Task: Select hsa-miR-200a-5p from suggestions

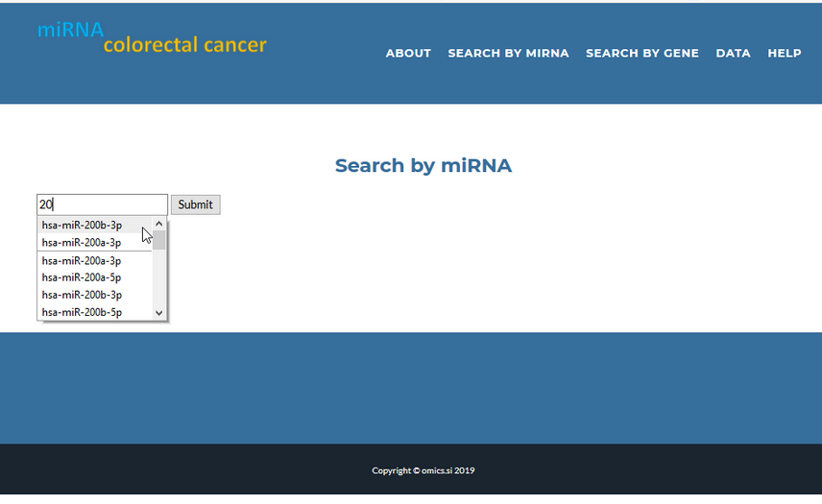Action: 83,278
